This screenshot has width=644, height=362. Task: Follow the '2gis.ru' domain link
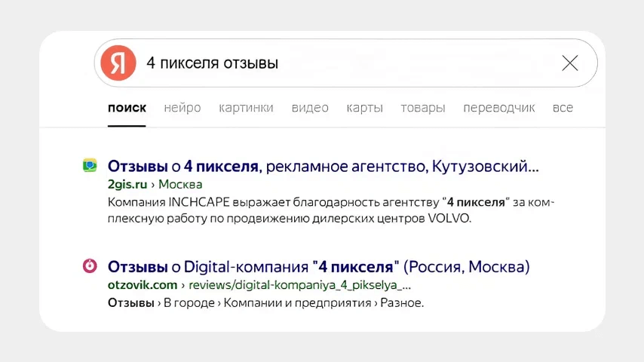[x=127, y=184]
